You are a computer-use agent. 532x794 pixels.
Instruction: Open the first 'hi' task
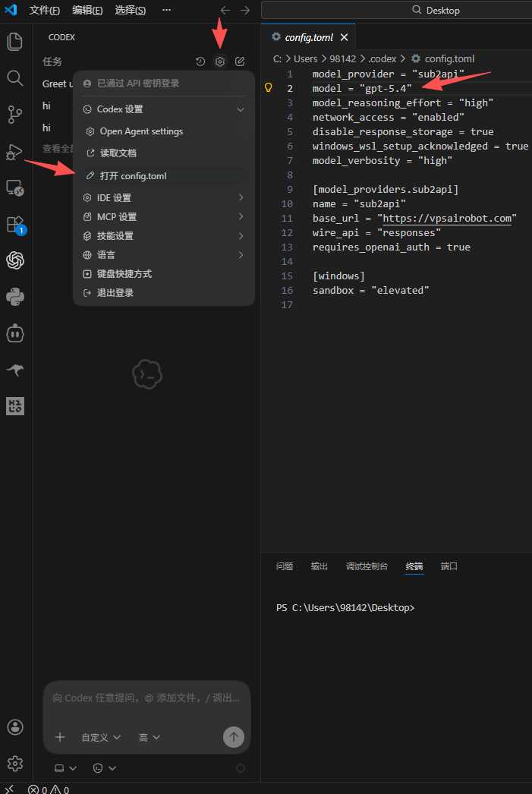[x=46, y=106]
